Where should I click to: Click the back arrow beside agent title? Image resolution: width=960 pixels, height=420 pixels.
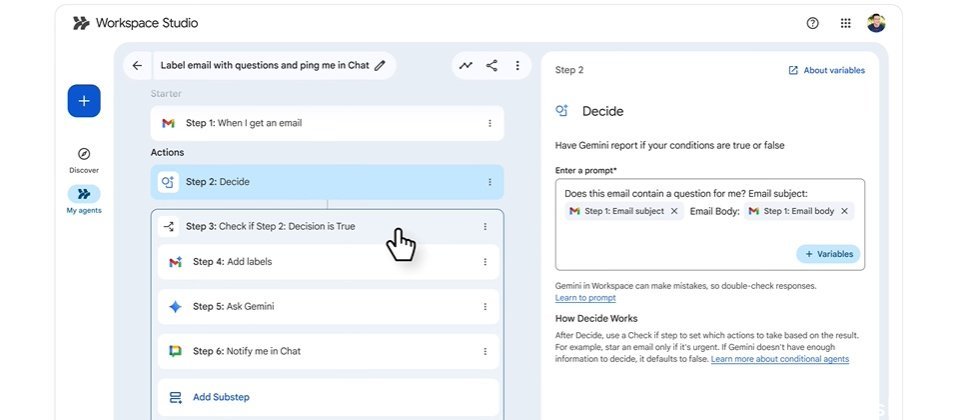pos(137,66)
